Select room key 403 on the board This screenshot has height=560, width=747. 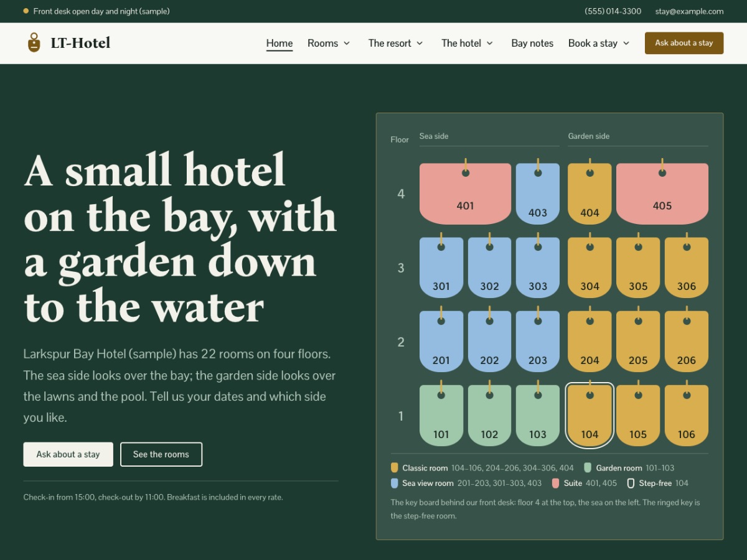[538, 194]
